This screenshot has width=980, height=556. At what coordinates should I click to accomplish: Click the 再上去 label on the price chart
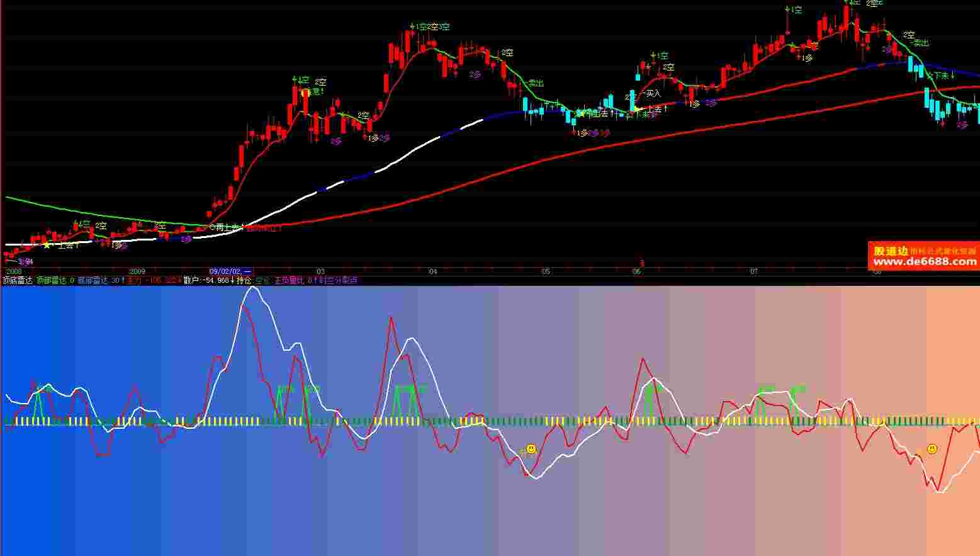pos(227,228)
